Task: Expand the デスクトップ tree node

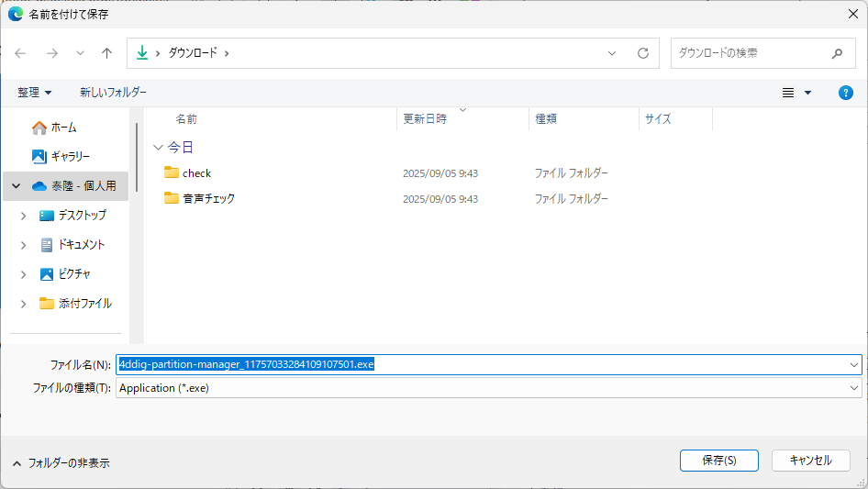Action: pyautogui.click(x=23, y=216)
